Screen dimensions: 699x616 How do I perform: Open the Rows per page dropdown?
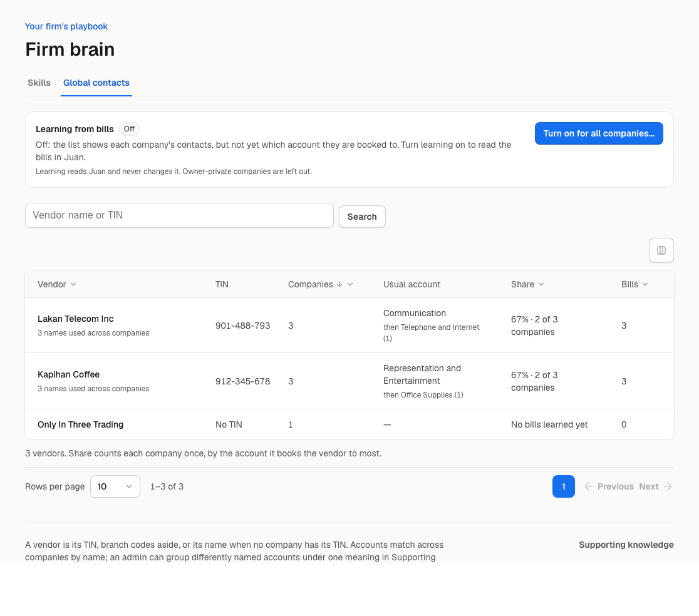(115, 486)
